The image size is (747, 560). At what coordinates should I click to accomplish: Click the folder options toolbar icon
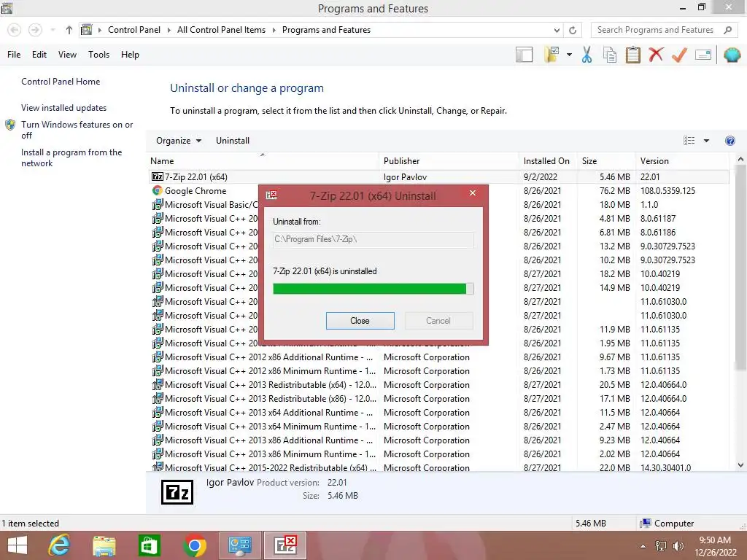click(x=551, y=54)
